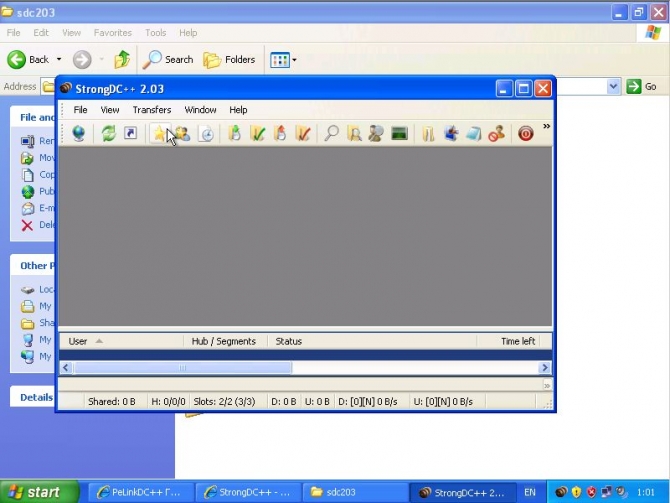
Task: Open Finished Downloads green-check icon
Action: click(x=257, y=134)
